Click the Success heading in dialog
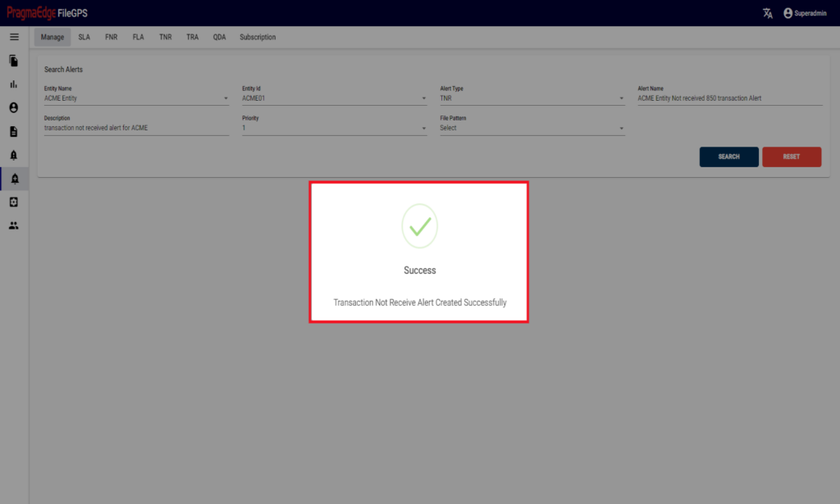Image resolution: width=840 pixels, height=504 pixels. pos(419,270)
